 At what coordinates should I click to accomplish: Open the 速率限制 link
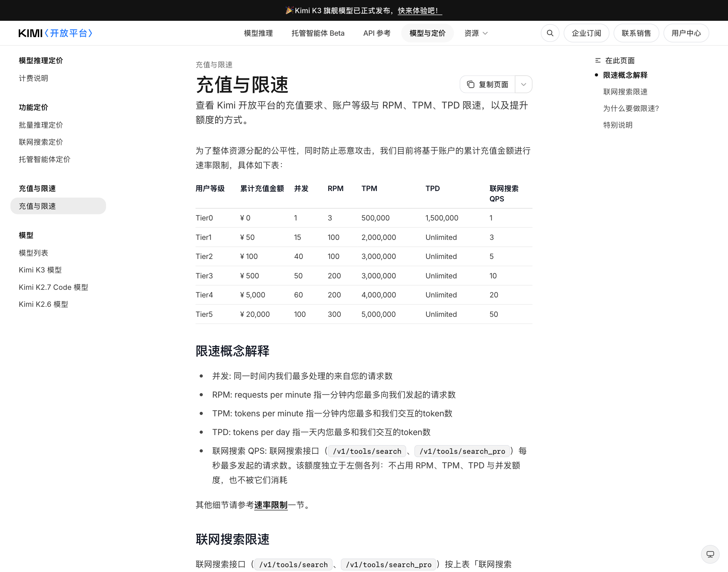point(271,505)
